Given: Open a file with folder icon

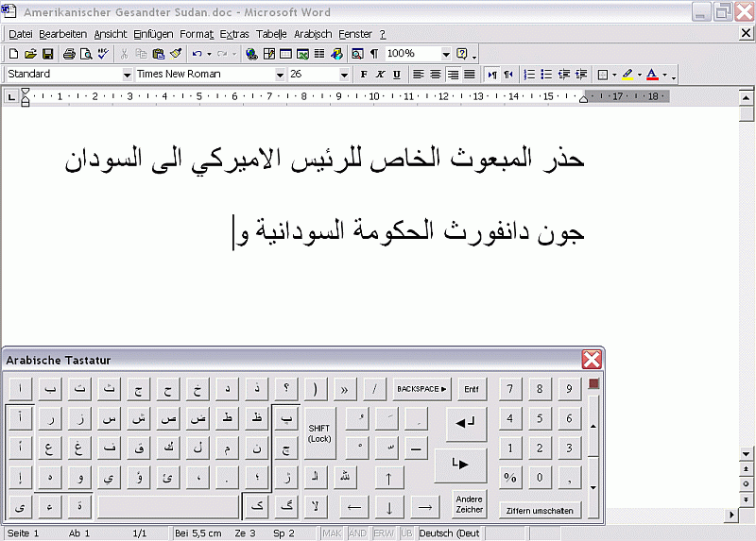Looking at the screenshot, I should 30,54.
